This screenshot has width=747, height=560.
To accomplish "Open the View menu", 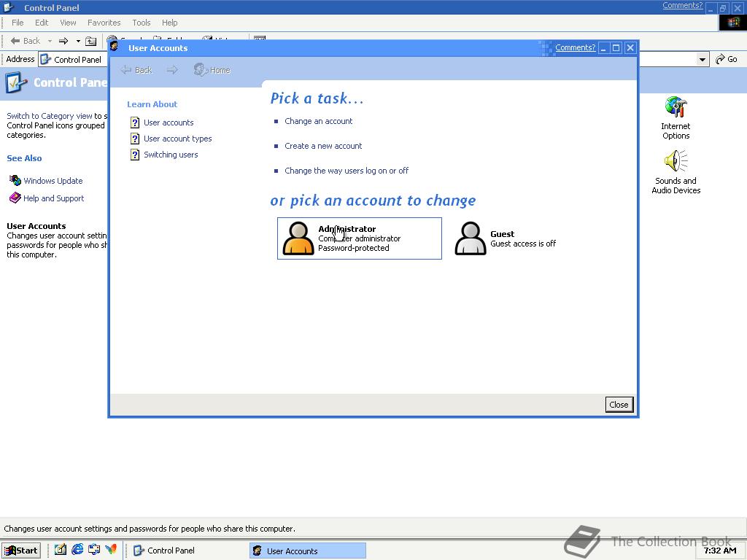I will click(x=68, y=23).
